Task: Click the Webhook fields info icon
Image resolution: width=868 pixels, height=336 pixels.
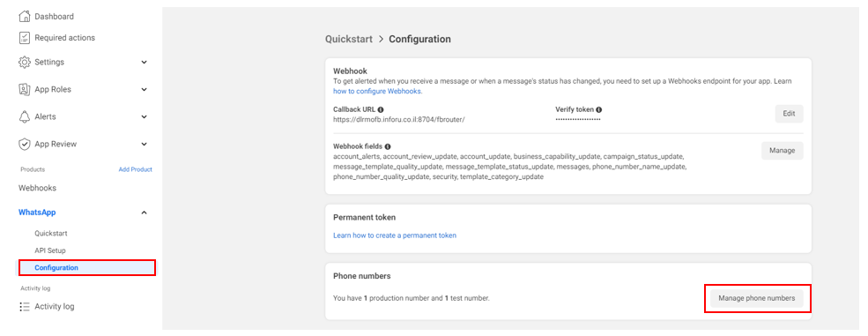Action: click(x=388, y=146)
